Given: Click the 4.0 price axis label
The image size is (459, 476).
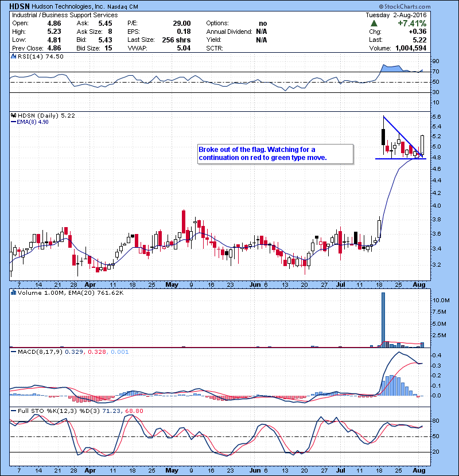Looking at the screenshot, I should pos(436,206).
